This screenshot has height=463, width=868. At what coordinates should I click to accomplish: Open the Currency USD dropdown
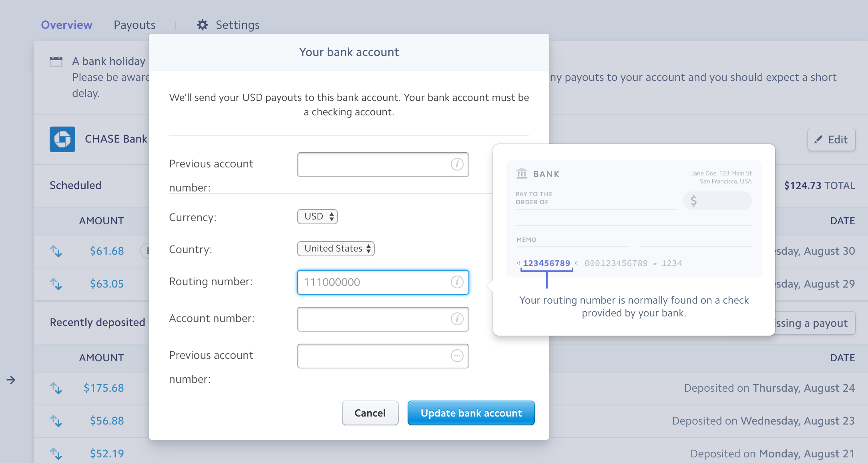(317, 217)
